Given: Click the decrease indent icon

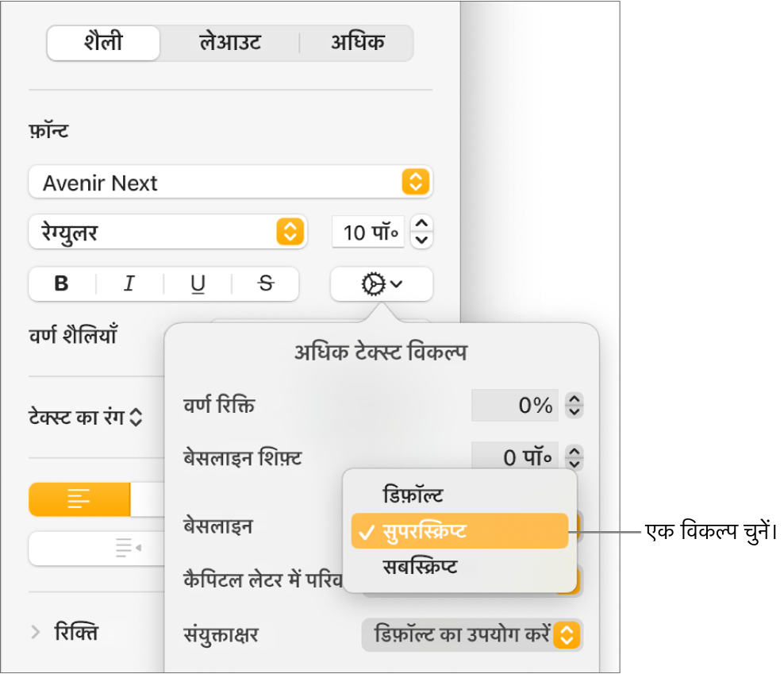Looking at the screenshot, I should coord(128,548).
